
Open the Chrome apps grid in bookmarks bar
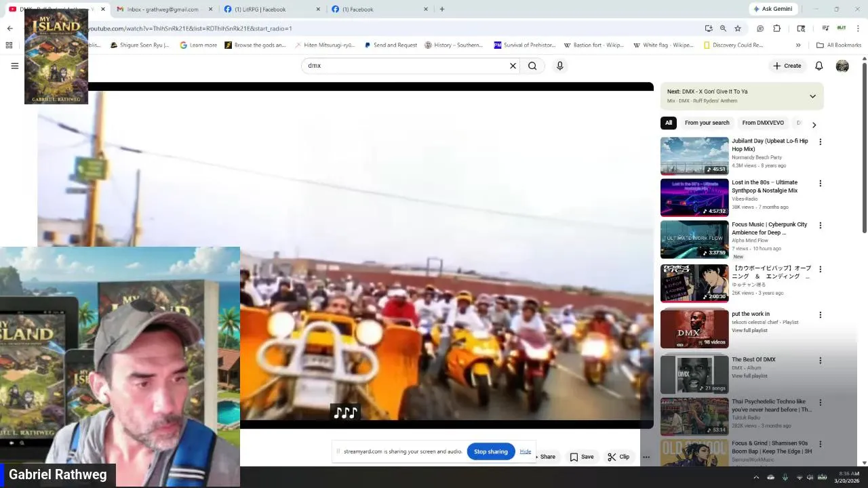point(9,45)
